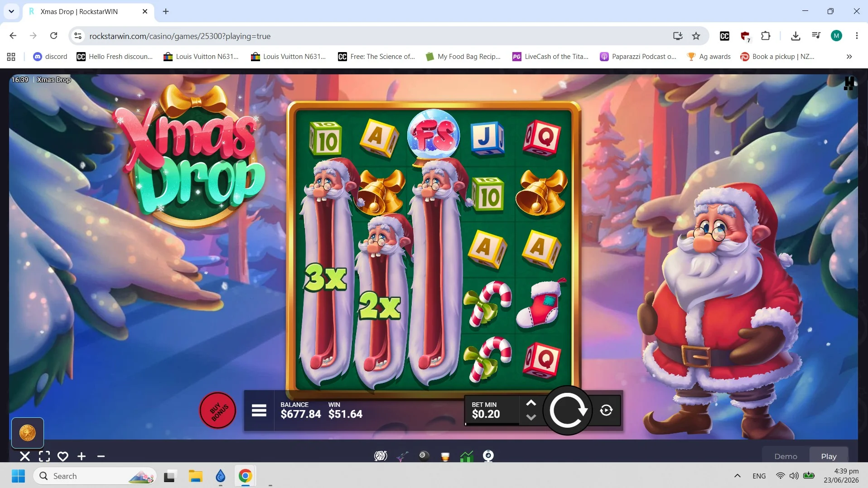The image size is (868, 488).
Task: Click the BALANCE $677.84 readout
Action: coord(300,411)
